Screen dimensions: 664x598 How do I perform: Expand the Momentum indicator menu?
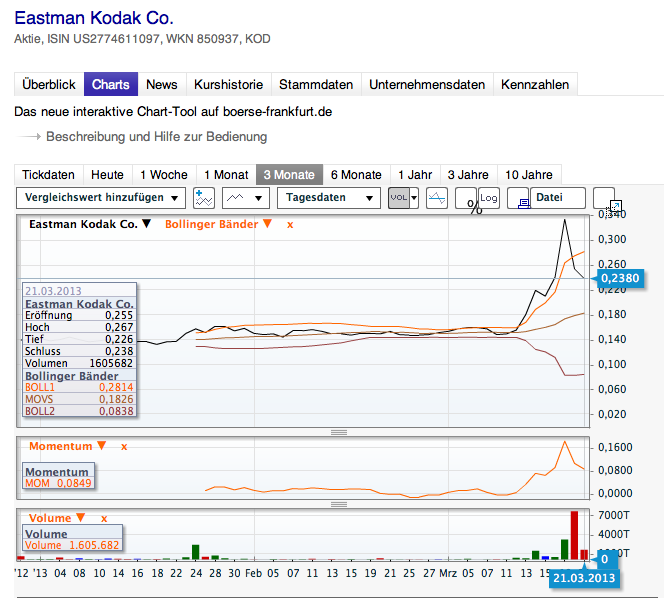coord(102,446)
